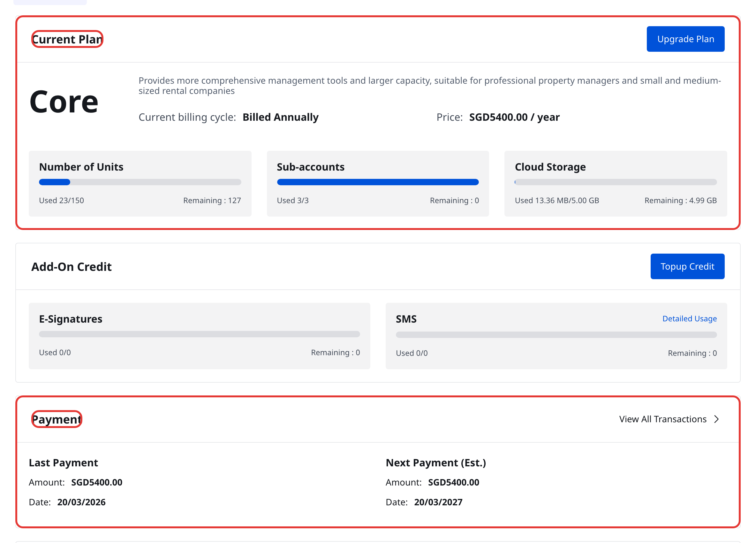This screenshot has width=756, height=543.
Task: Click the E-Signatures usage bar
Action: (x=199, y=334)
